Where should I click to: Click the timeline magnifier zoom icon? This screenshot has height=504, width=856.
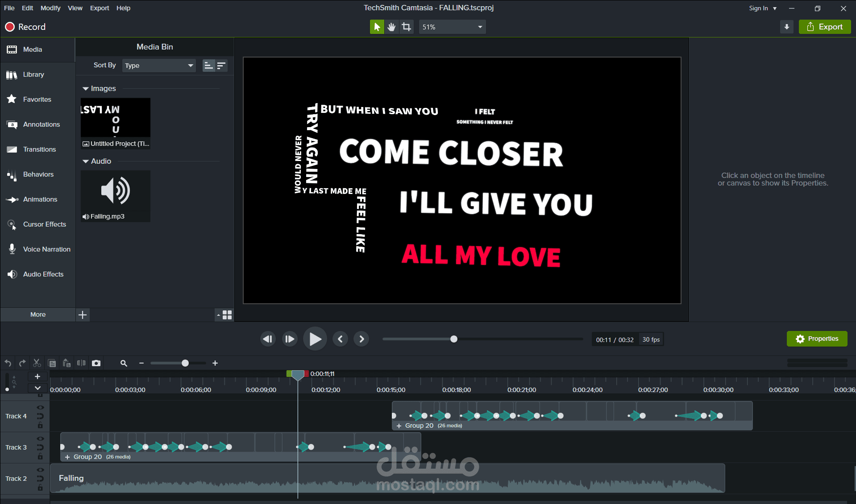(124, 363)
